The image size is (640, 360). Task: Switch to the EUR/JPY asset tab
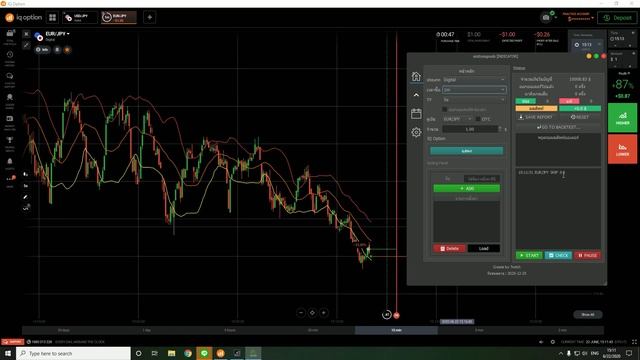click(119, 18)
